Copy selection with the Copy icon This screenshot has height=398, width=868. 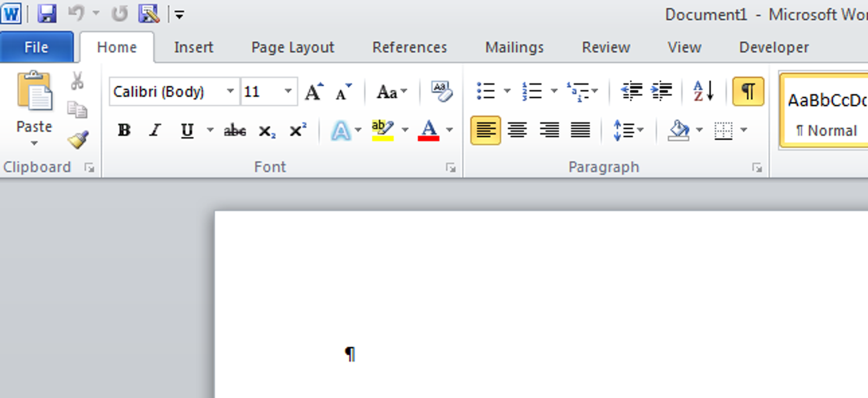(77, 110)
